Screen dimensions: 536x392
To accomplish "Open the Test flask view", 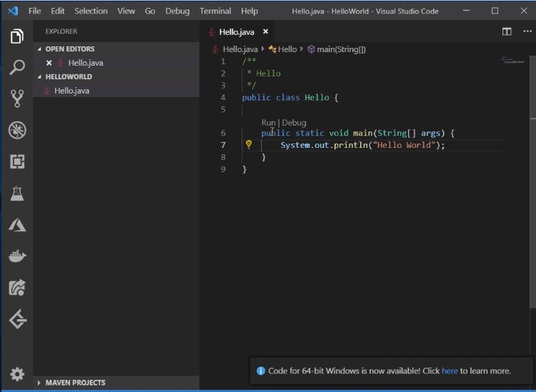I will [x=17, y=194].
